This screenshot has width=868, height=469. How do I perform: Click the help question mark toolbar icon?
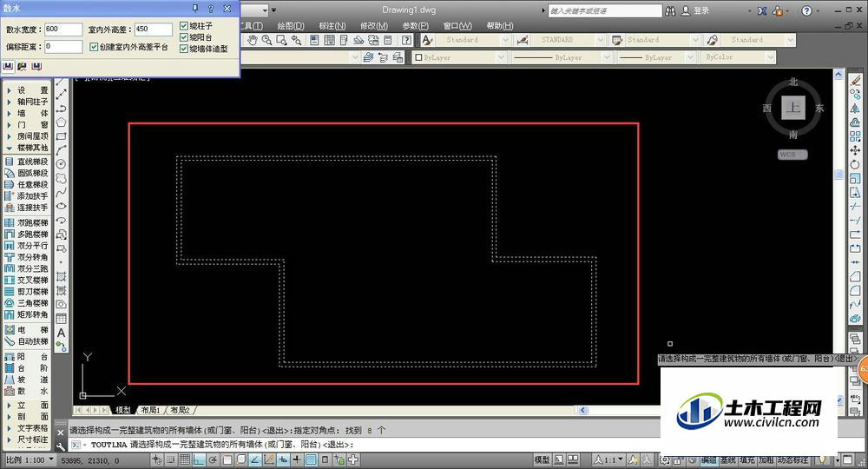[x=406, y=40]
